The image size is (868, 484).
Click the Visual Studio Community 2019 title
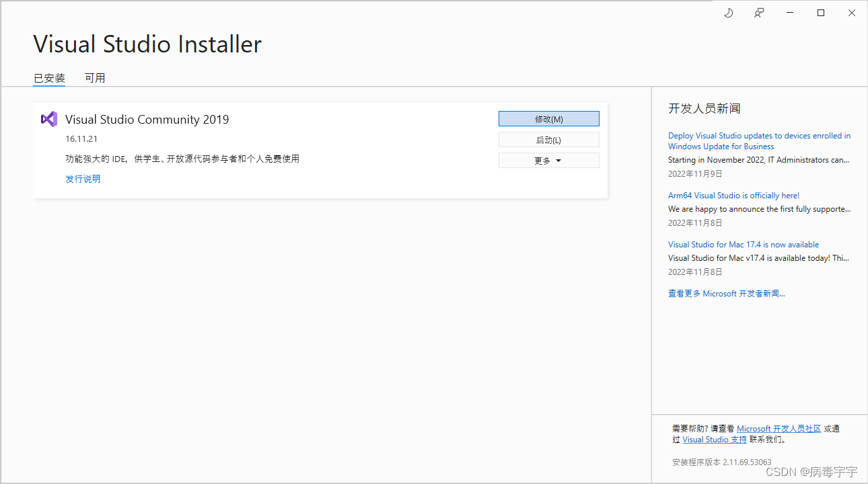pos(147,120)
